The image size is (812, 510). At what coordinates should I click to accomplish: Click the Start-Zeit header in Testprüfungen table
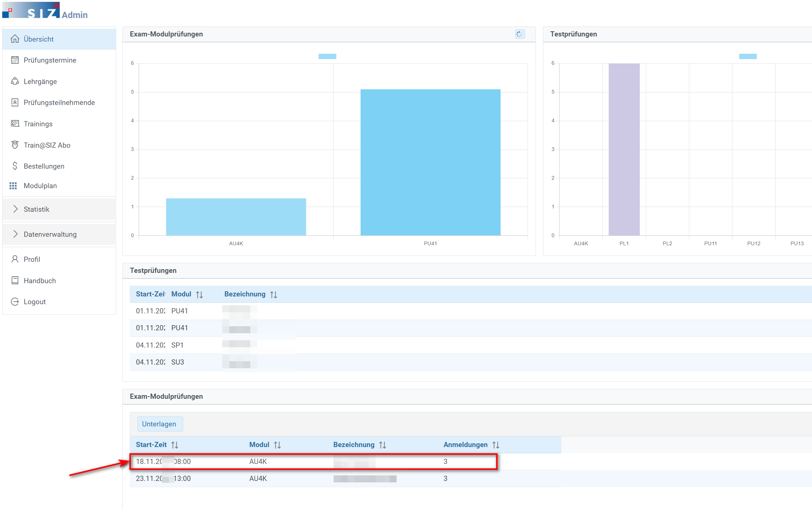coord(150,294)
